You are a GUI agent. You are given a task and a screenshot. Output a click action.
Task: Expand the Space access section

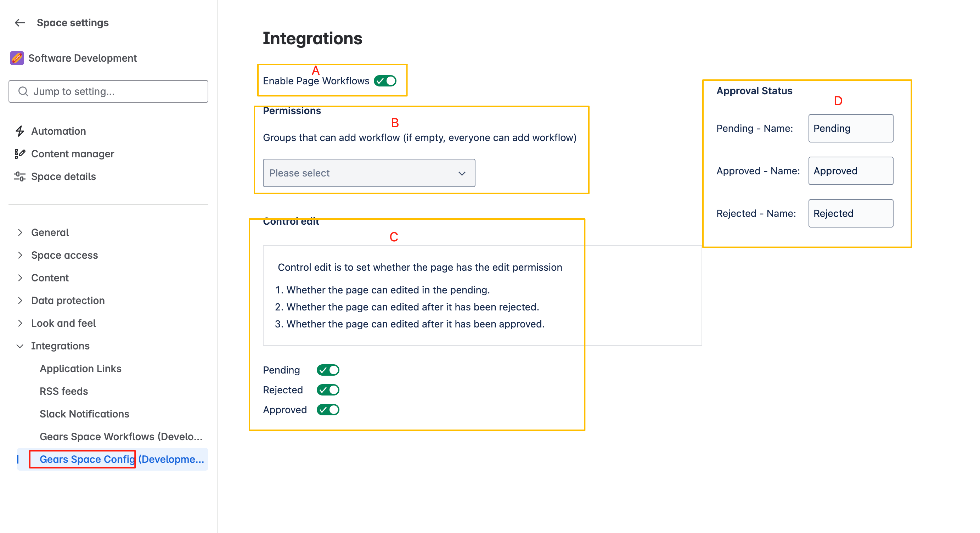point(20,255)
